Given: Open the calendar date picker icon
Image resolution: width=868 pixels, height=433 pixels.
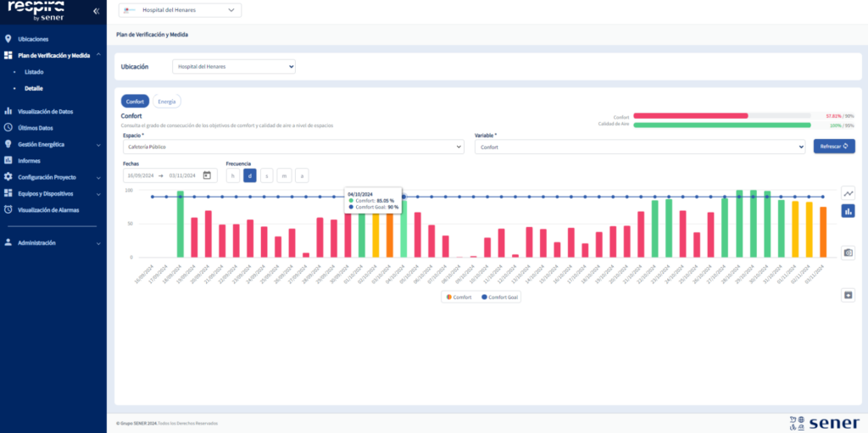Looking at the screenshot, I should [207, 175].
